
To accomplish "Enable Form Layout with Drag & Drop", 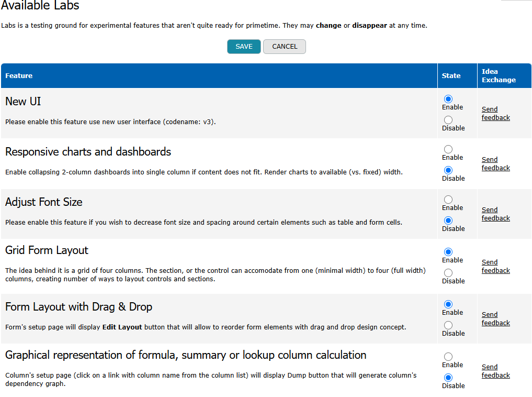I will (x=448, y=304).
